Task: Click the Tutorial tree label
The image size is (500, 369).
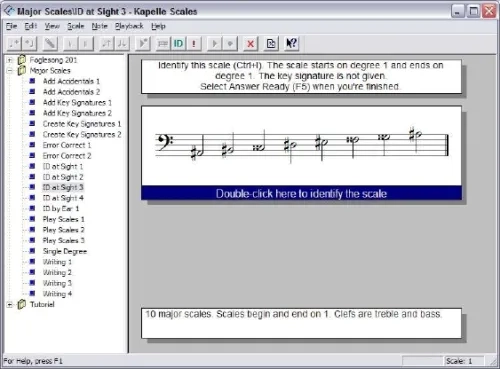Action: (42, 304)
